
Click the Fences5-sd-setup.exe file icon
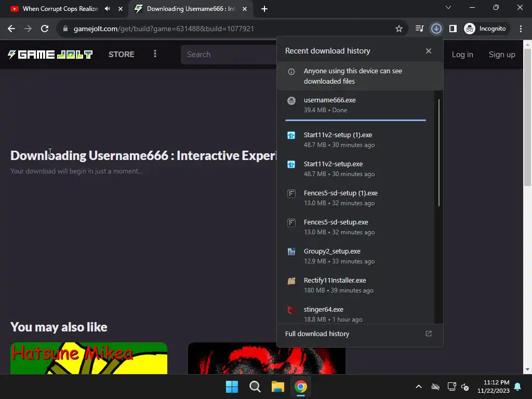(x=291, y=223)
